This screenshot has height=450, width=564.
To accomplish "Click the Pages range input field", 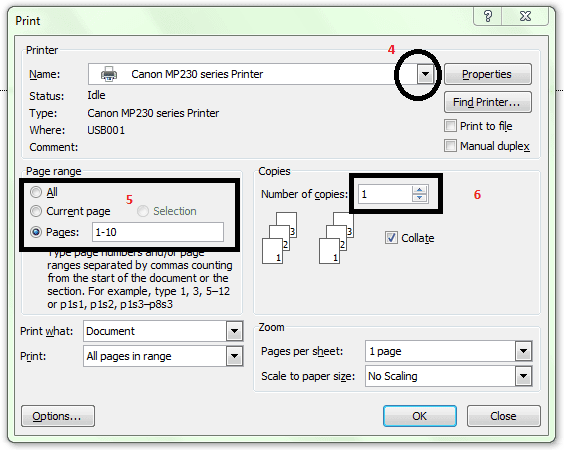I will click(x=158, y=232).
